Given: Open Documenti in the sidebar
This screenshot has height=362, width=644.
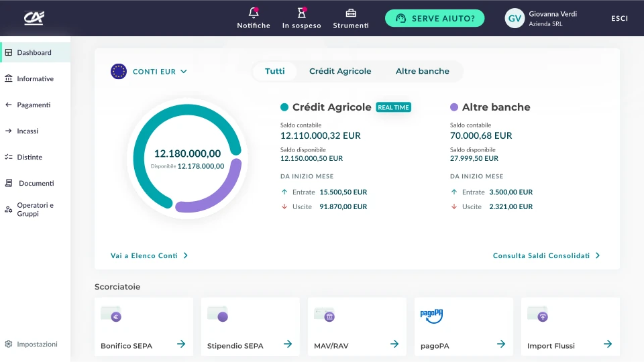Looking at the screenshot, I should [x=36, y=183].
